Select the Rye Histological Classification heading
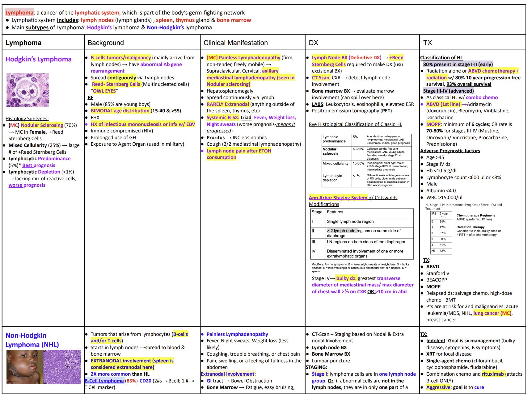 pyautogui.click(x=355, y=124)
